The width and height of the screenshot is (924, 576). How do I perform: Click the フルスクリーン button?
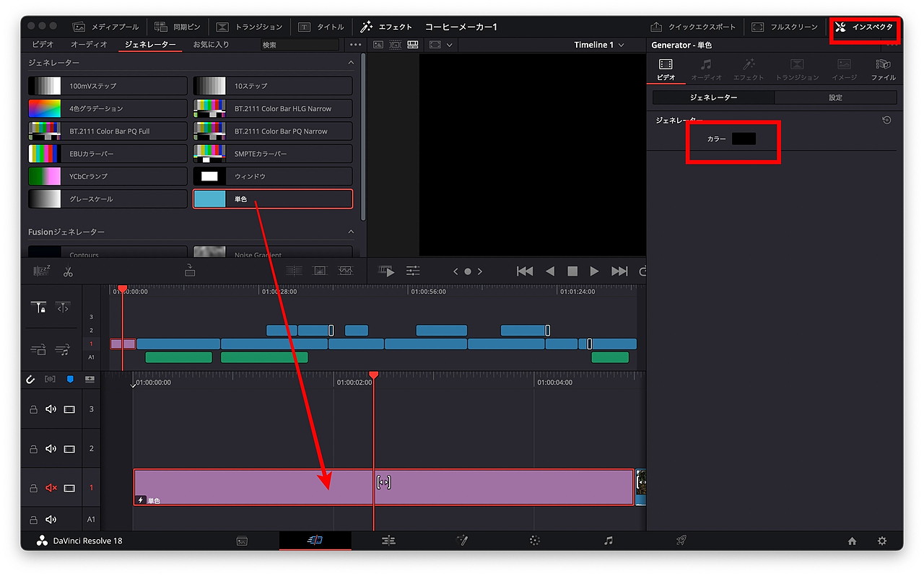click(x=785, y=27)
